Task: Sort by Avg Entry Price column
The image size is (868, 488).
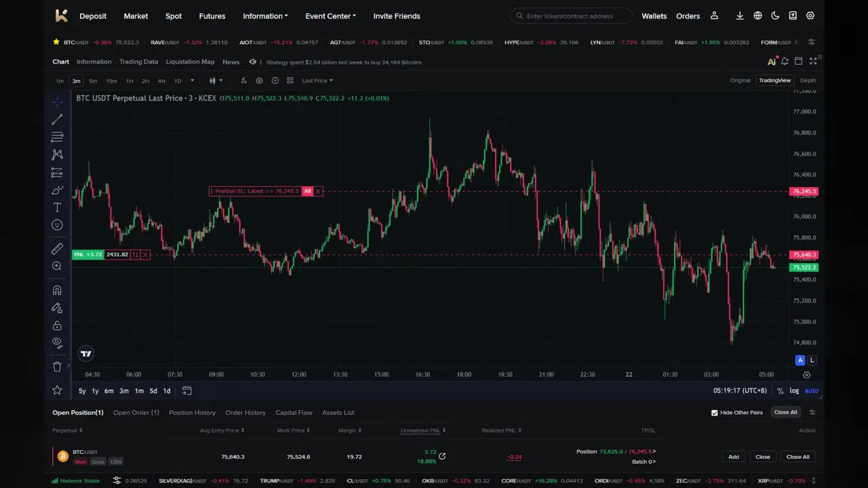Action: pyautogui.click(x=221, y=430)
